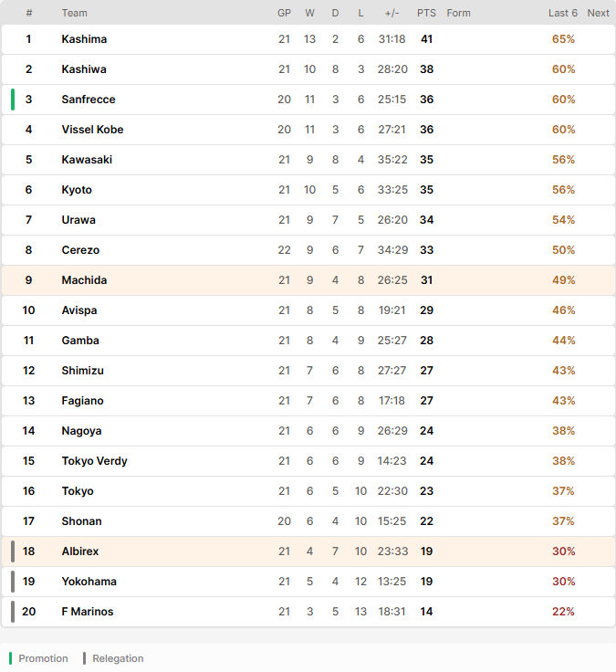Click the green Promotion legend indicator

[10, 658]
